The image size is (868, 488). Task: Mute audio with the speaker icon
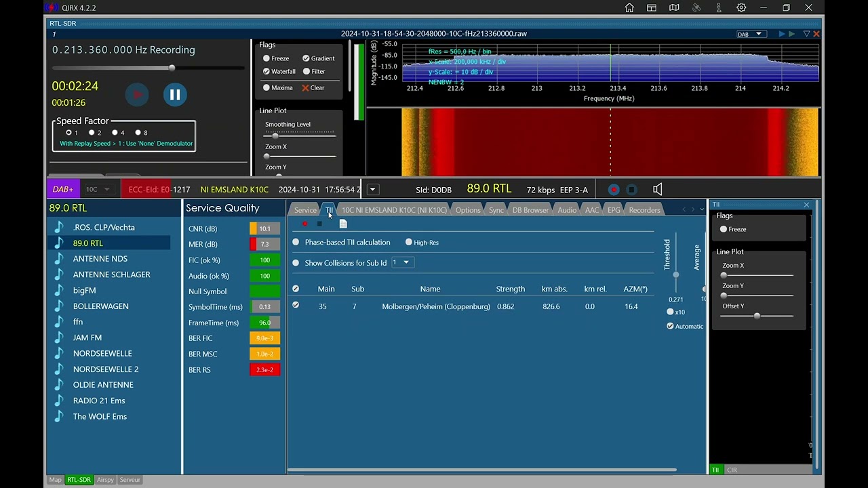657,190
